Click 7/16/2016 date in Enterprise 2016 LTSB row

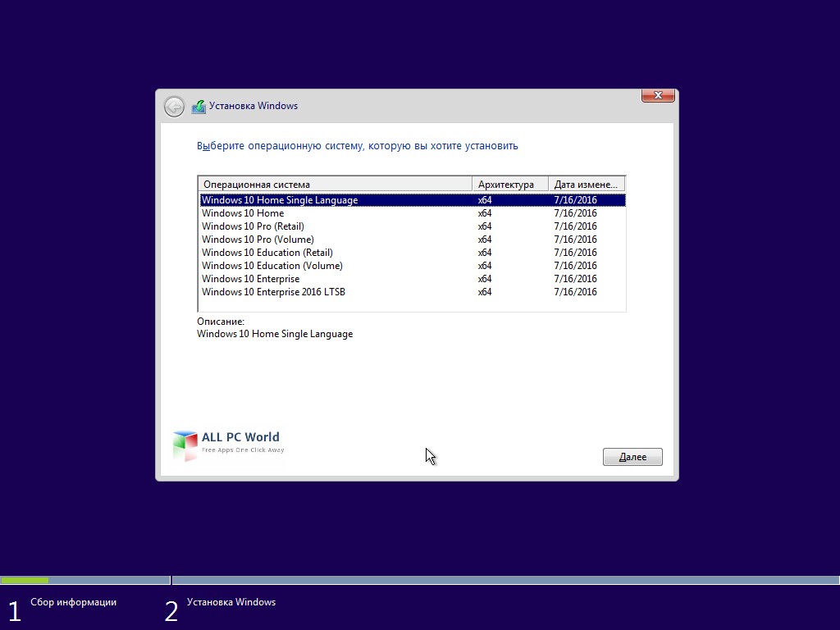click(x=575, y=292)
